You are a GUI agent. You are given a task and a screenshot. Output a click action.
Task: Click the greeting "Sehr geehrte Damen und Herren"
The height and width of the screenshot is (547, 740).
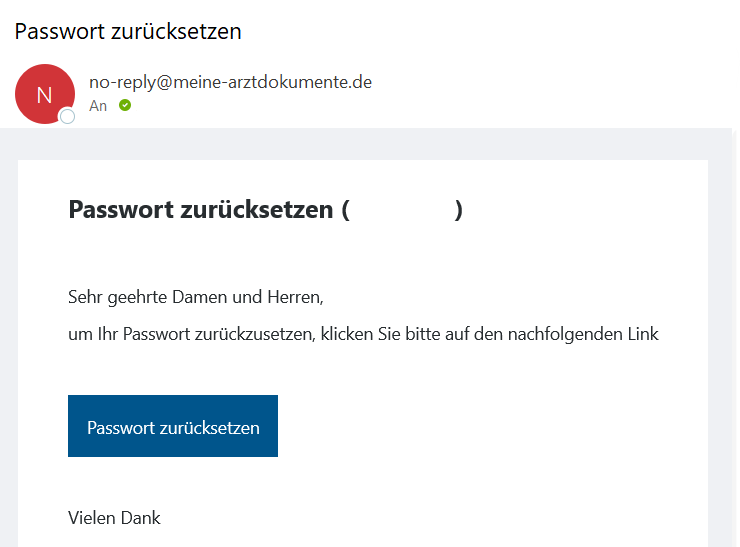(x=196, y=297)
